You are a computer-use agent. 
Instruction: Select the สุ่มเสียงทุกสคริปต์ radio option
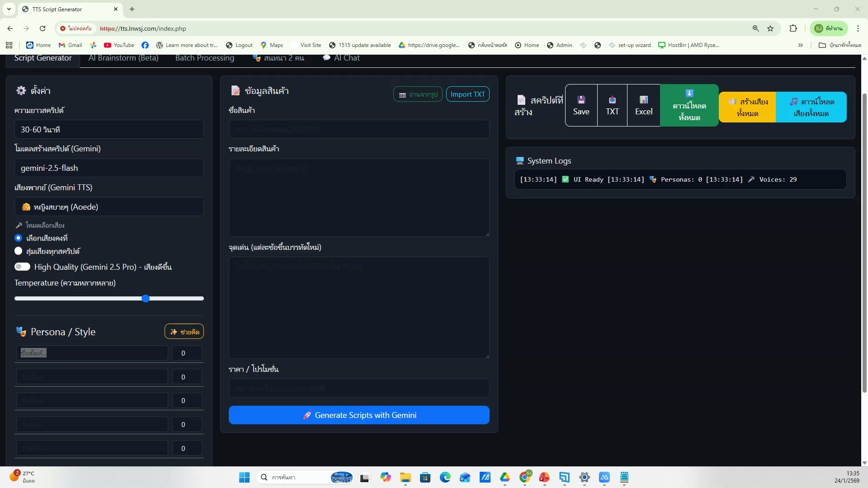(x=19, y=251)
